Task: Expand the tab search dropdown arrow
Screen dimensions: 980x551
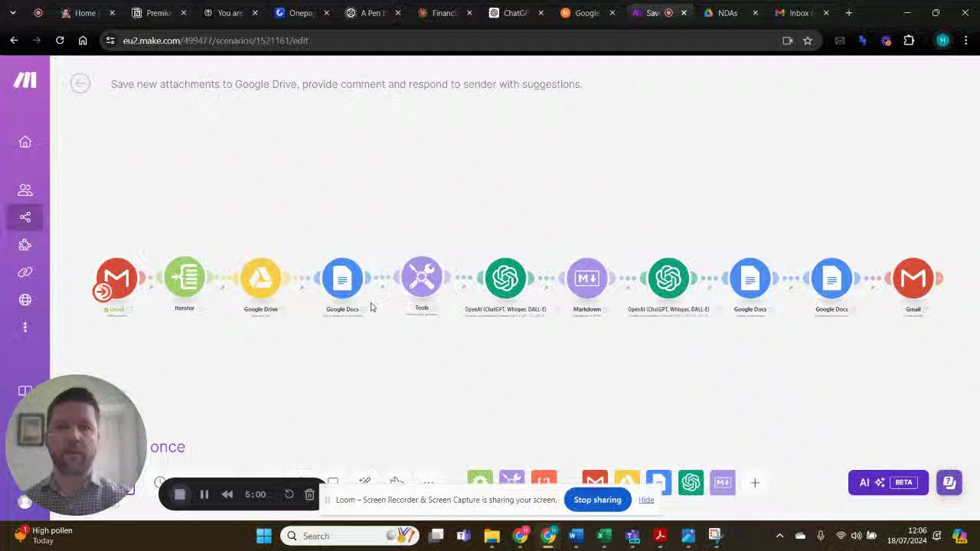Action: pos(13,13)
